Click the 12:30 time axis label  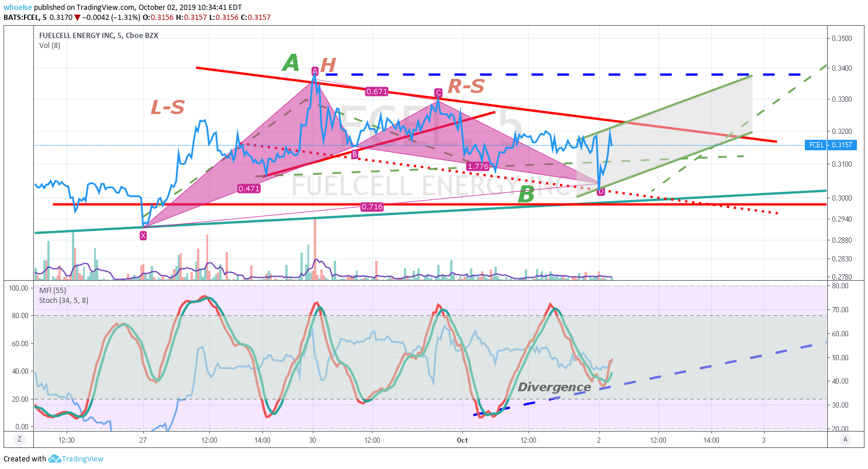(67, 439)
